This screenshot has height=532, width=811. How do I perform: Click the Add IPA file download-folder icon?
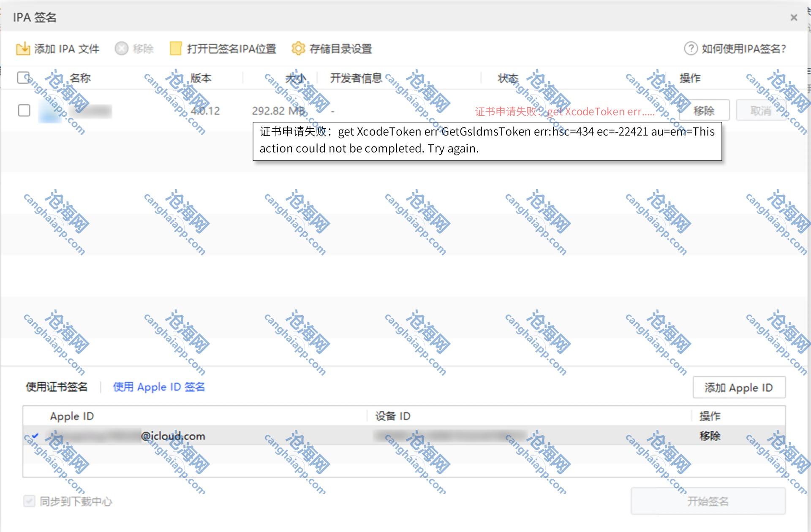click(x=23, y=49)
